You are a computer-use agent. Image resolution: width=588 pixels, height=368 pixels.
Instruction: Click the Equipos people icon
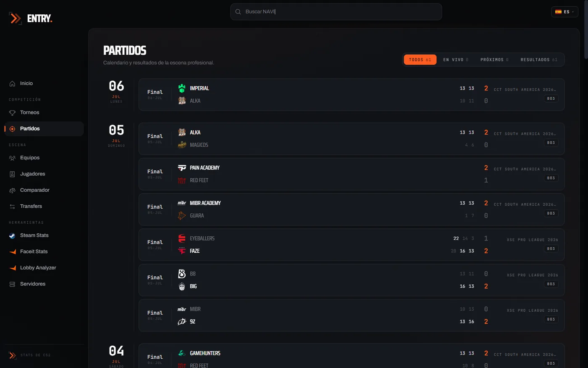[12, 158]
